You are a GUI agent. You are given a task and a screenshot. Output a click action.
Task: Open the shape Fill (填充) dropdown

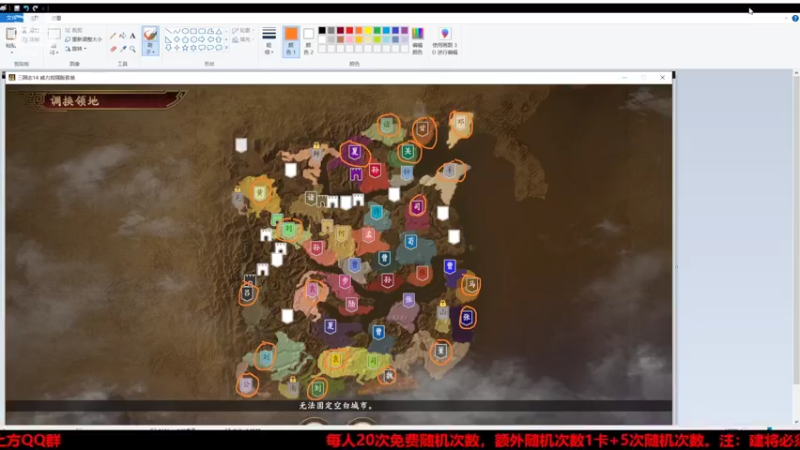click(x=242, y=39)
